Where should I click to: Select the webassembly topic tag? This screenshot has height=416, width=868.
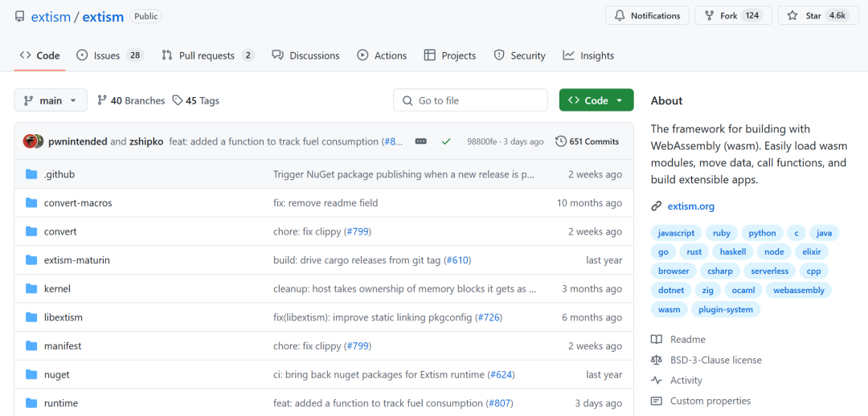tap(798, 291)
